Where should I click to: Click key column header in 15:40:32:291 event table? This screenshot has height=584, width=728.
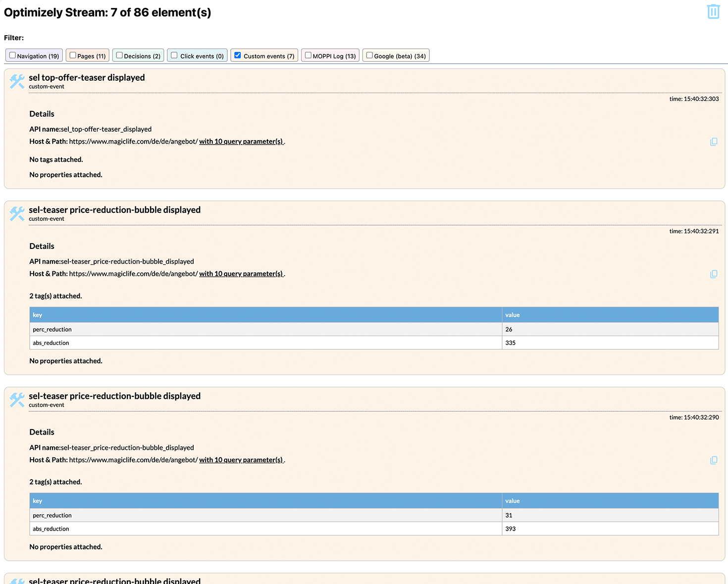click(x=265, y=315)
